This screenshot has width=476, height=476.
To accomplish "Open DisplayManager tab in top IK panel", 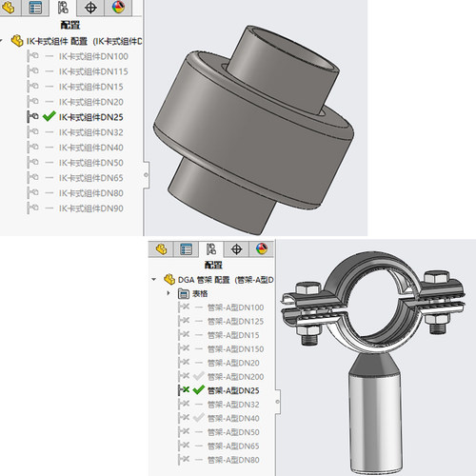I will (118, 7).
